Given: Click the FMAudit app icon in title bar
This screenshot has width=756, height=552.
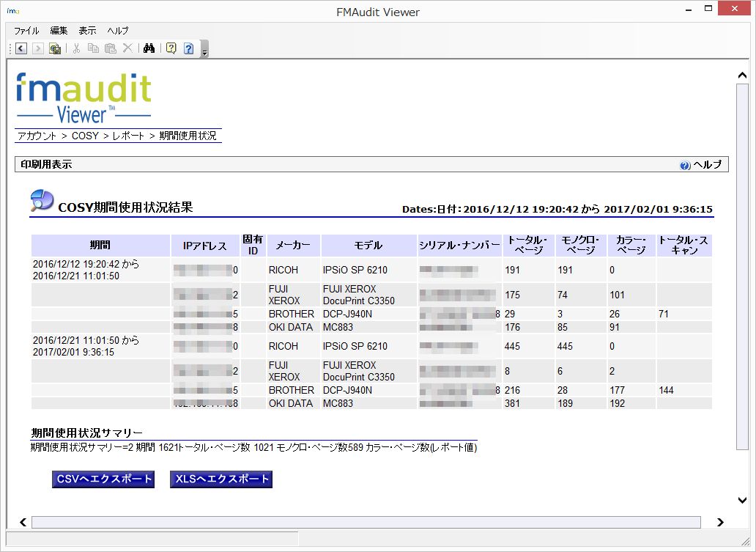Looking at the screenshot, I should pyautogui.click(x=13, y=11).
